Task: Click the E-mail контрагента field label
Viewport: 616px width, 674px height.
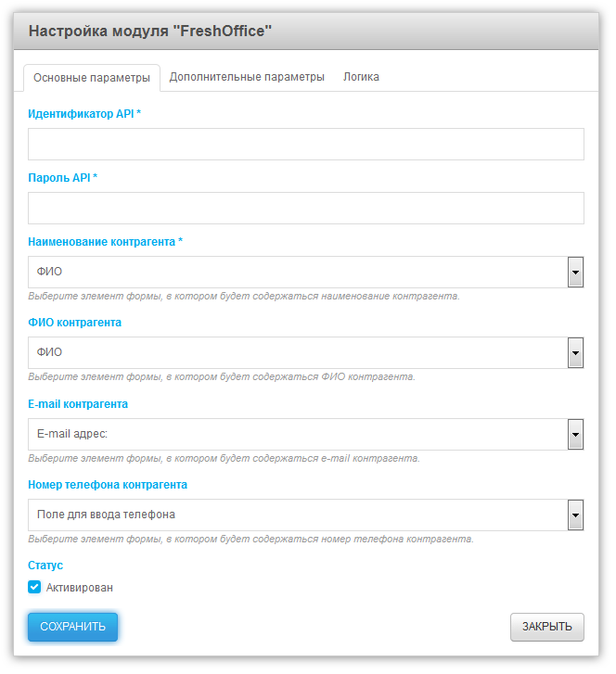Action: point(78,404)
